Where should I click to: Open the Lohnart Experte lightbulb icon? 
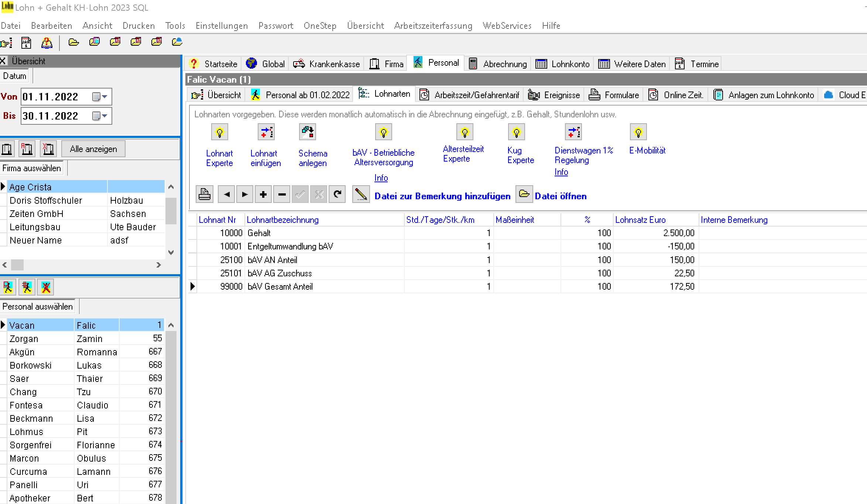[220, 132]
